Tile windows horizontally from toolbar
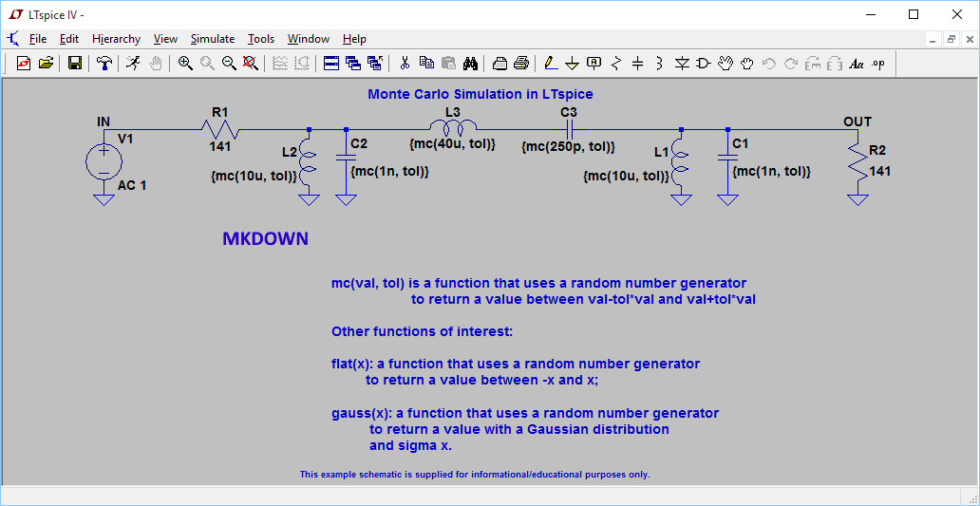 tap(331, 63)
